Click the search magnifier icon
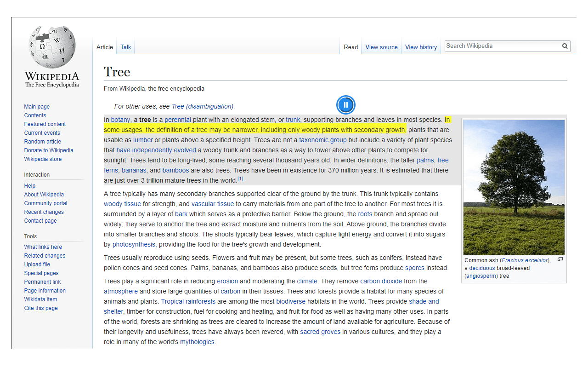 click(x=565, y=46)
